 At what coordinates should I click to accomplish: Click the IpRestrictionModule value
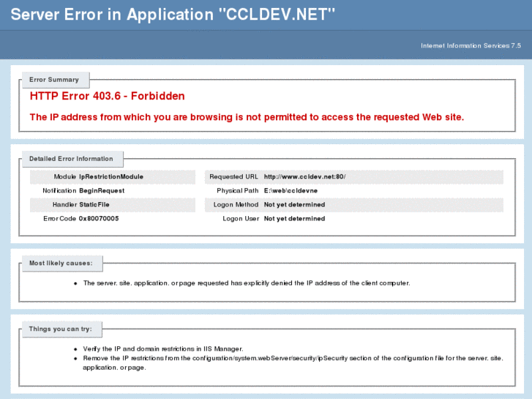[111, 176]
